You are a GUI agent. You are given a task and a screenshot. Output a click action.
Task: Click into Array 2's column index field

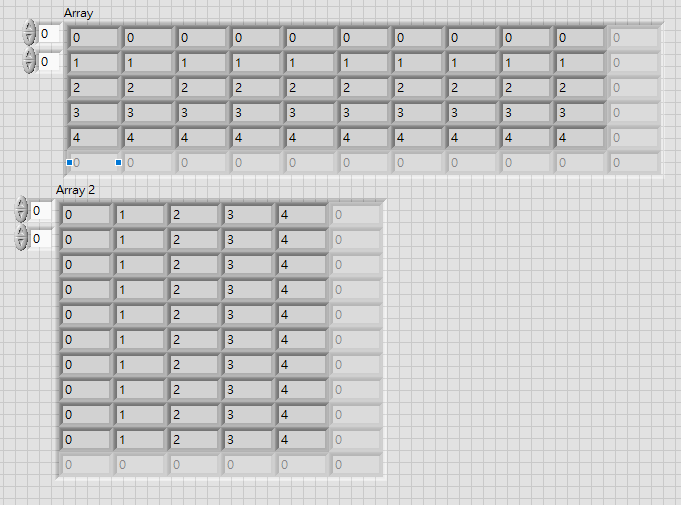point(40,239)
